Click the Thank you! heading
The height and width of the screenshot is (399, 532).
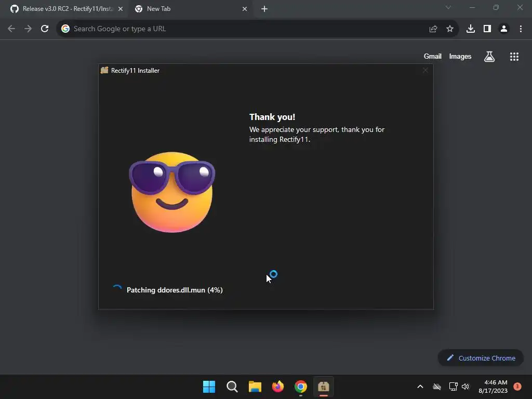coord(272,117)
